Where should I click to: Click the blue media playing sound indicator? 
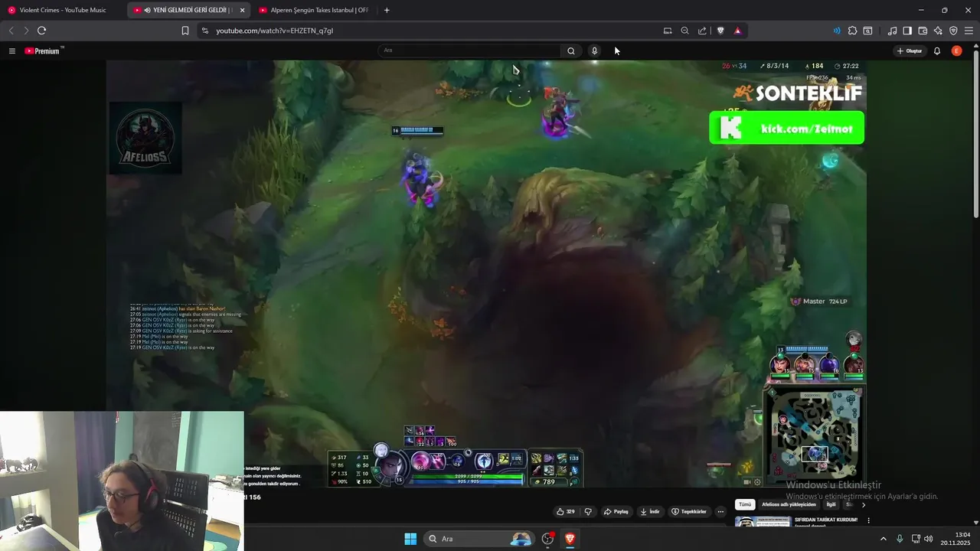837,31
